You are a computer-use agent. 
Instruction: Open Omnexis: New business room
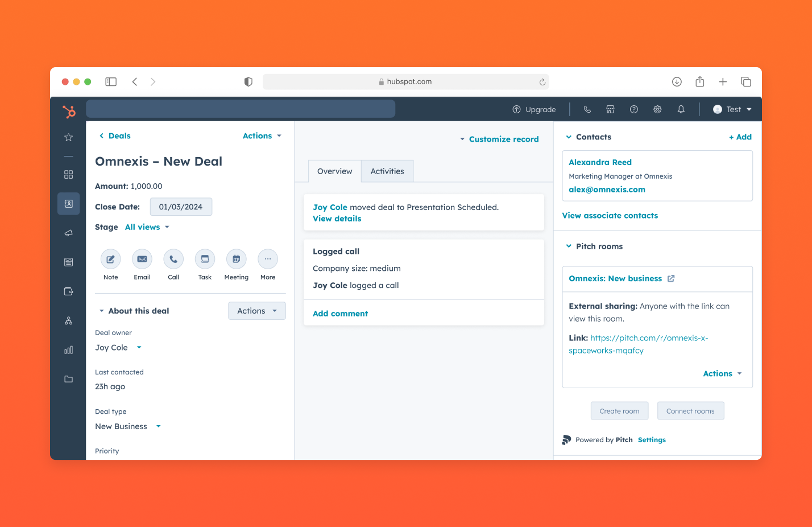[615, 278]
